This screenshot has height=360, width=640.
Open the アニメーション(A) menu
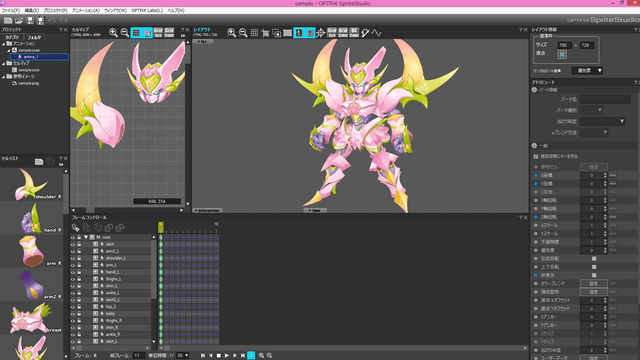point(86,11)
